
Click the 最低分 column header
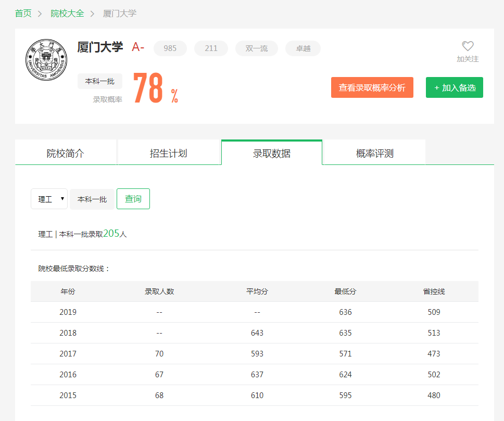pyautogui.click(x=345, y=291)
